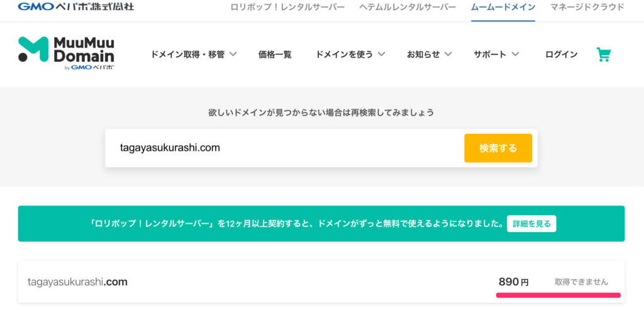Open the shopping cart
The height and width of the screenshot is (316, 644).
coord(603,55)
